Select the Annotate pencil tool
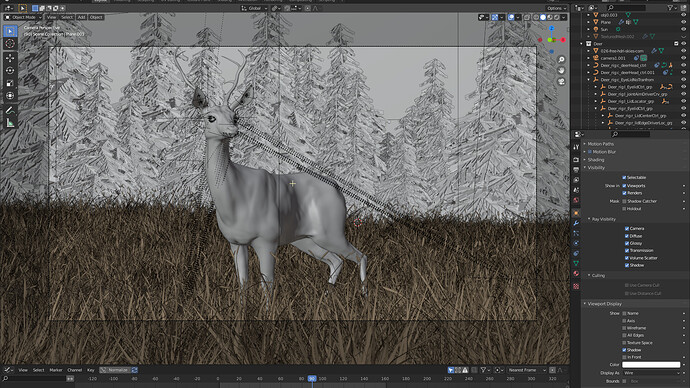 (10, 110)
